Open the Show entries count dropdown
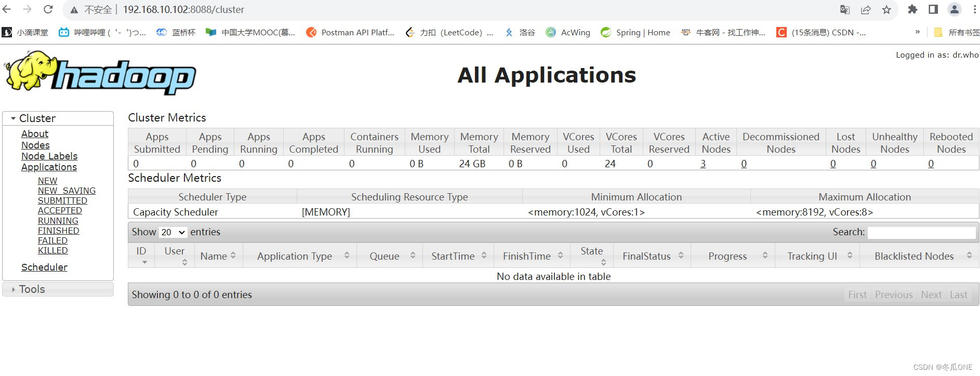The height and width of the screenshot is (376, 980). [173, 232]
